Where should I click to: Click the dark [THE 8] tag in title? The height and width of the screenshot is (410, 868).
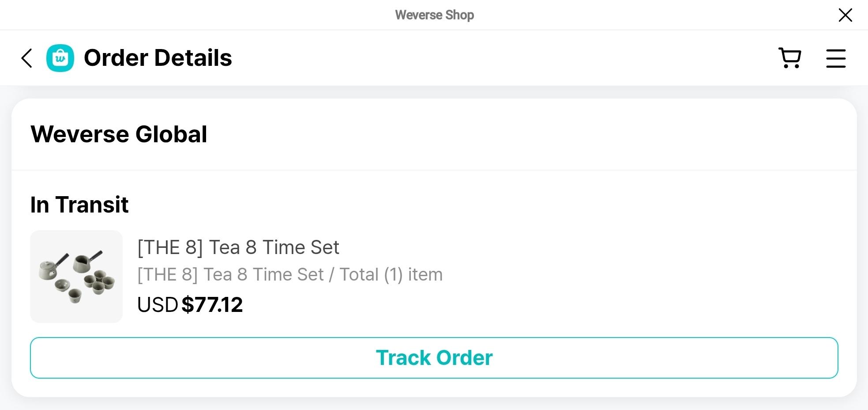click(x=170, y=247)
